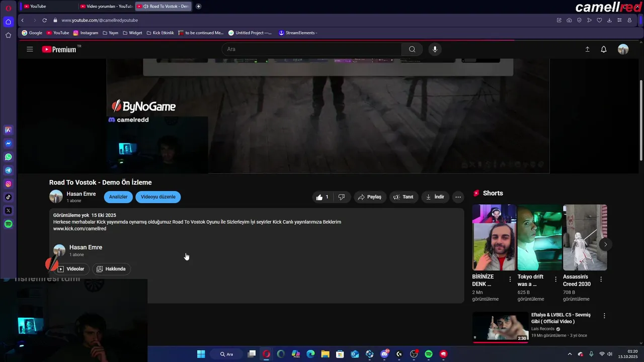644x362 pixels.
Task: Open a new browser tab
Action: [198, 6]
